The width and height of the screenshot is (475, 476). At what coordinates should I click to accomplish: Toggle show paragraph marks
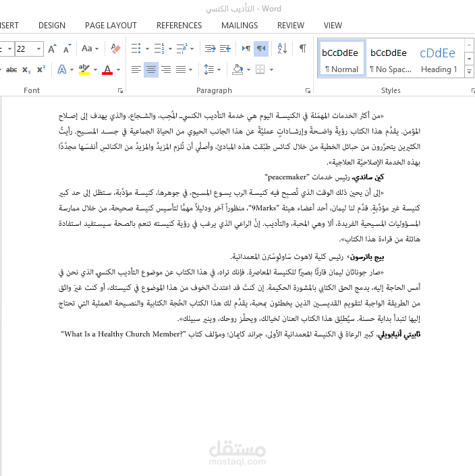tap(303, 49)
